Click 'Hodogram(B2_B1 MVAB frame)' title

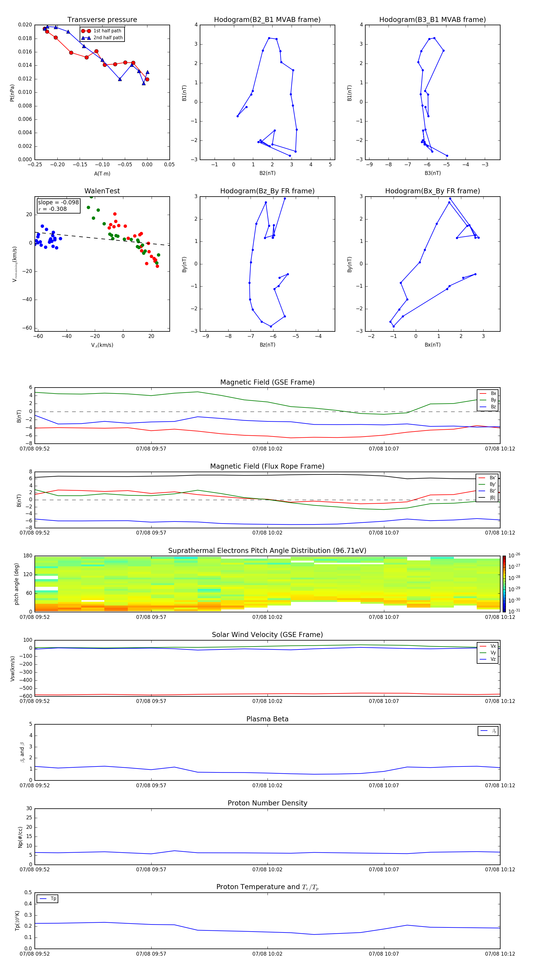click(x=267, y=19)
